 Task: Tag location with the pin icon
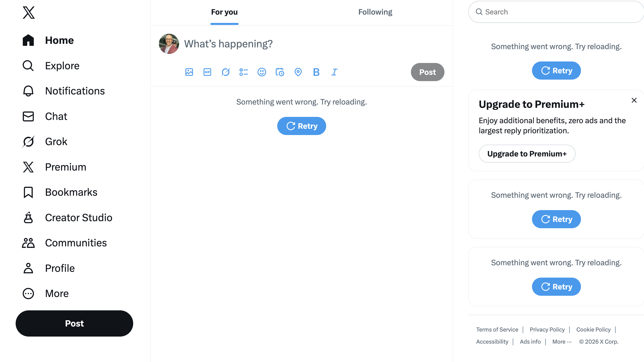pos(298,72)
